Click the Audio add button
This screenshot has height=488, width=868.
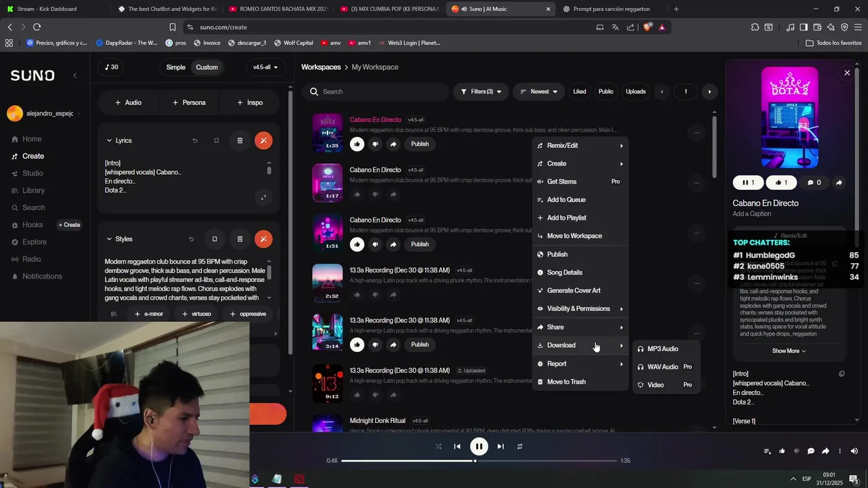click(128, 102)
